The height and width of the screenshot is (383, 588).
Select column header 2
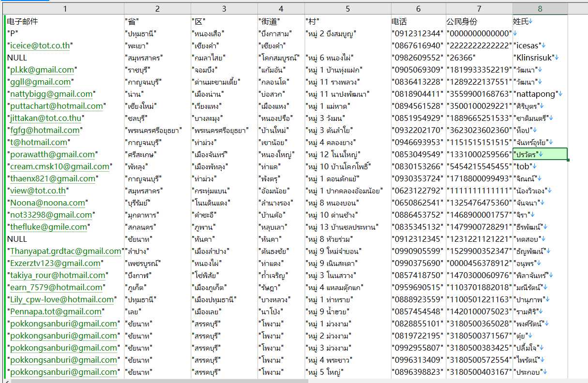pyautogui.click(x=157, y=9)
